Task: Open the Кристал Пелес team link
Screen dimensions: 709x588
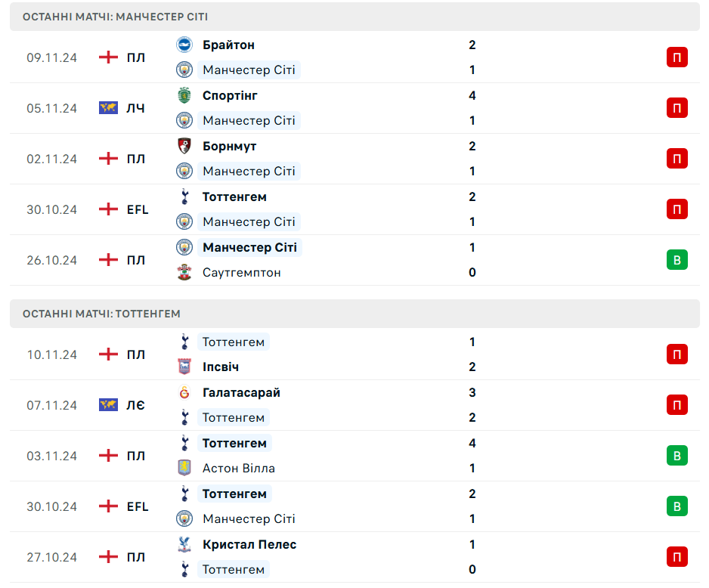Action: point(249,545)
